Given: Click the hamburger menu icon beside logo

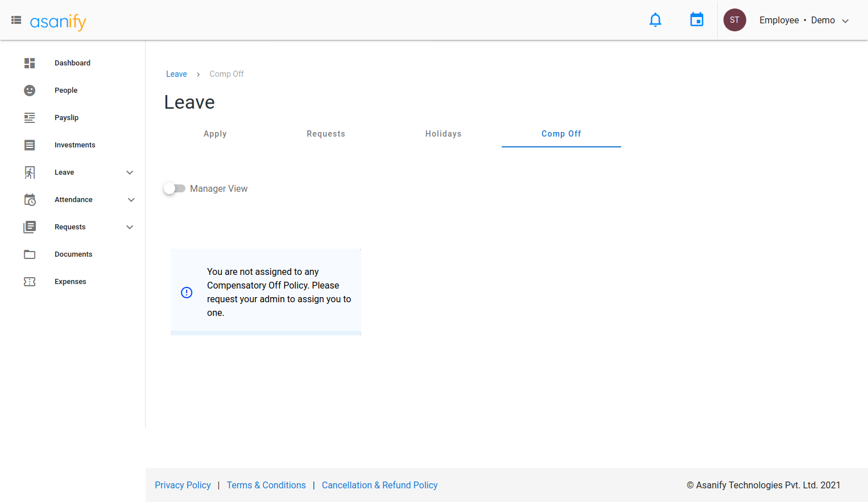Looking at the screenshot, I should pos(16,20).
